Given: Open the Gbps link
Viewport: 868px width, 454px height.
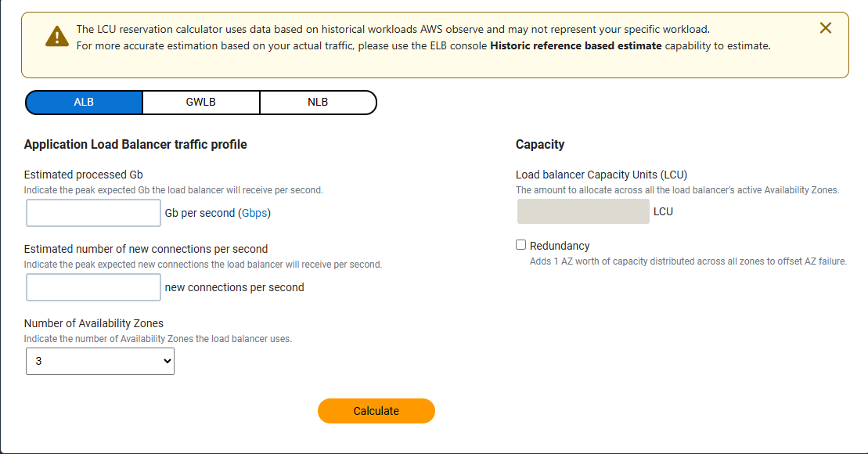Looking at the screenshot, I should (x=254, y=213).
